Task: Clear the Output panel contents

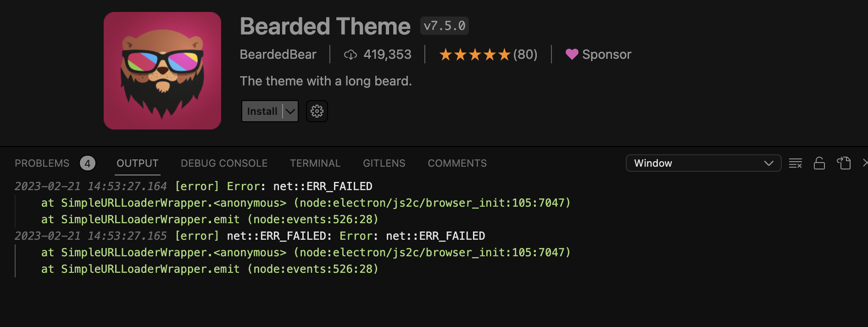Action: [x=795, y=163]
